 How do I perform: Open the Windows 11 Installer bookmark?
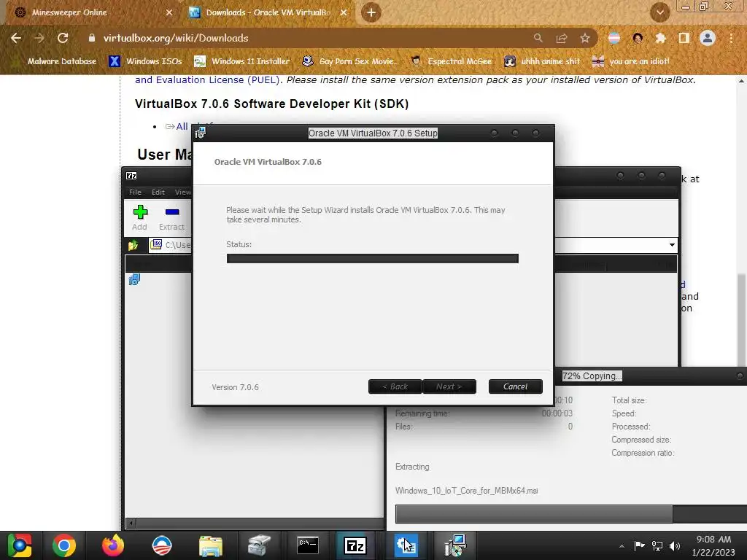242,61
